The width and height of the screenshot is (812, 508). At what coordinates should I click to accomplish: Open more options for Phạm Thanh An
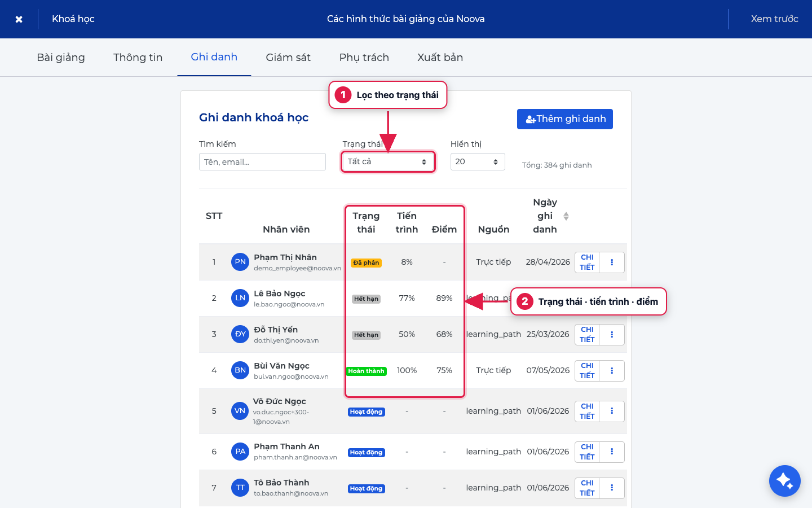tap(612, 452)
